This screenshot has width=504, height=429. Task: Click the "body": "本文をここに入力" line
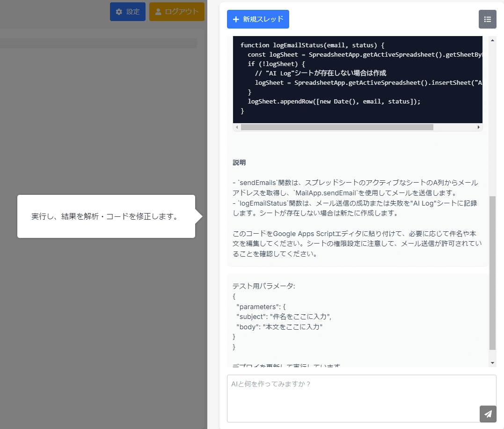[x=279, y=327]
